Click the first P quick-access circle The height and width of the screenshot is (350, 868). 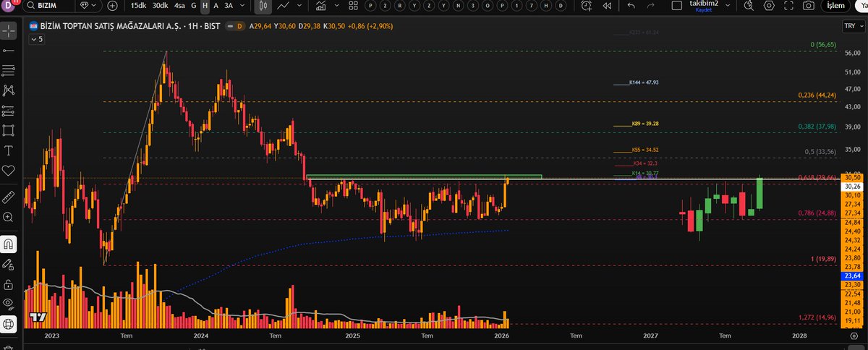coord(371,6)
